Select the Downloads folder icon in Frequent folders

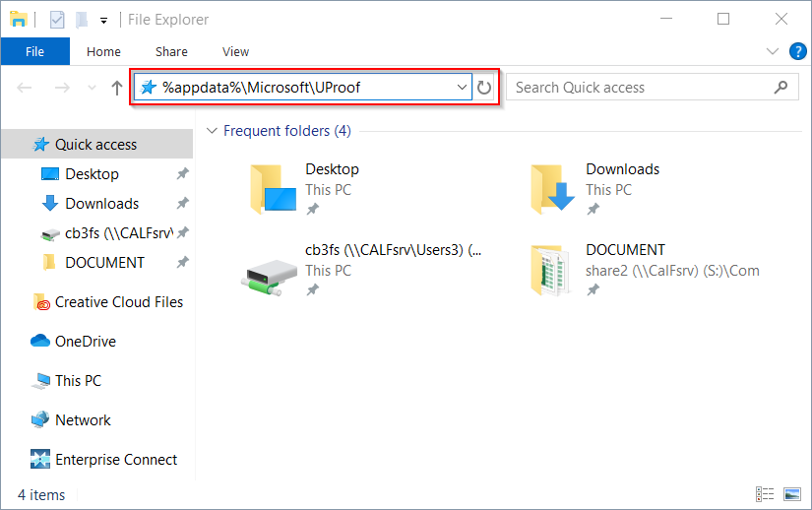click(552, 189)
